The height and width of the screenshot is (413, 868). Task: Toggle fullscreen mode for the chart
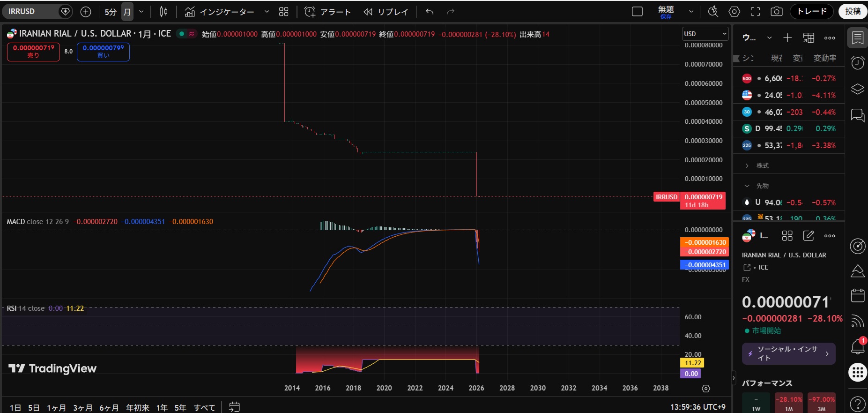click(x=755, y=12)
